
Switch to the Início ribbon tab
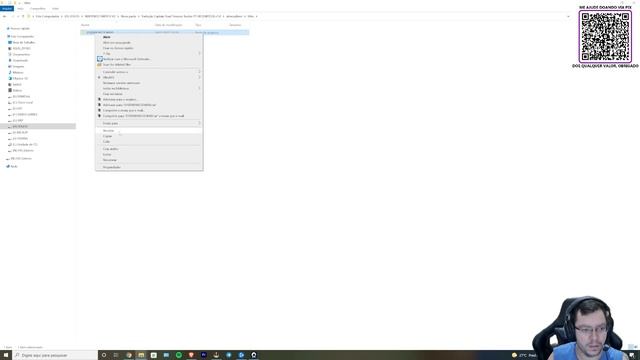20,9
